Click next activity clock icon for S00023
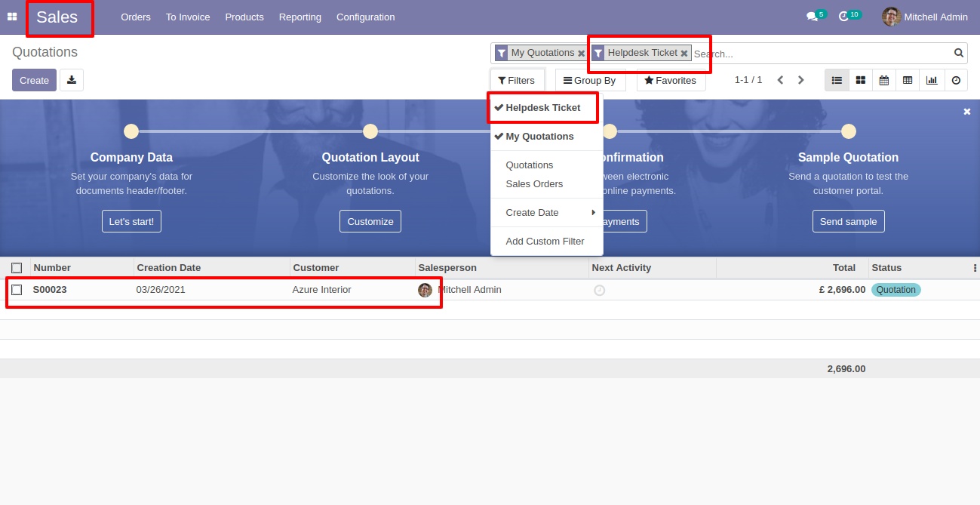 pos(600,290)
